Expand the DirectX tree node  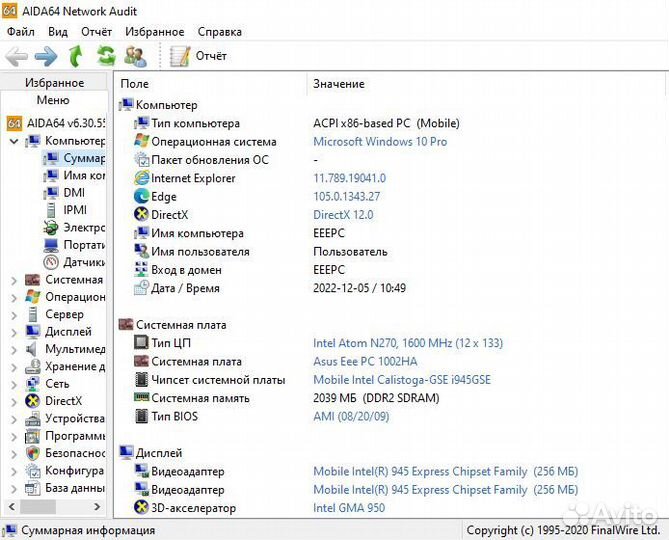pyautogui.click(x=14, y=402)
